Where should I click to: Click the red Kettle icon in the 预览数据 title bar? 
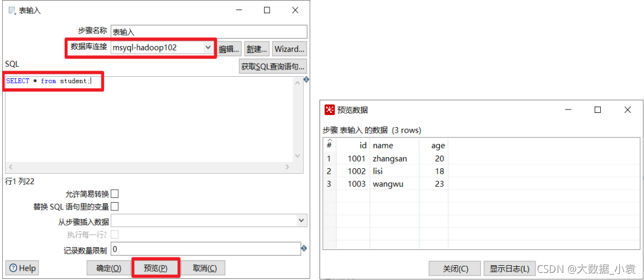[x=329, y=110]
